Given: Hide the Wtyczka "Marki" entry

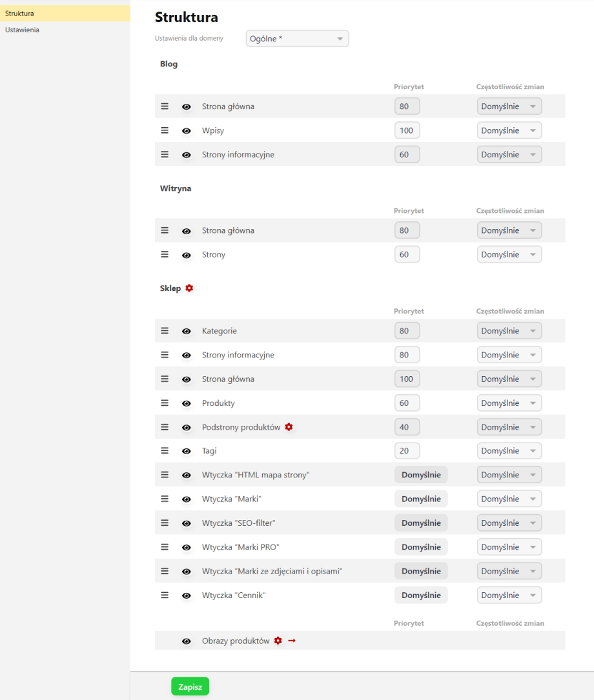Looking at the screenshot, I should coord(187,499).
